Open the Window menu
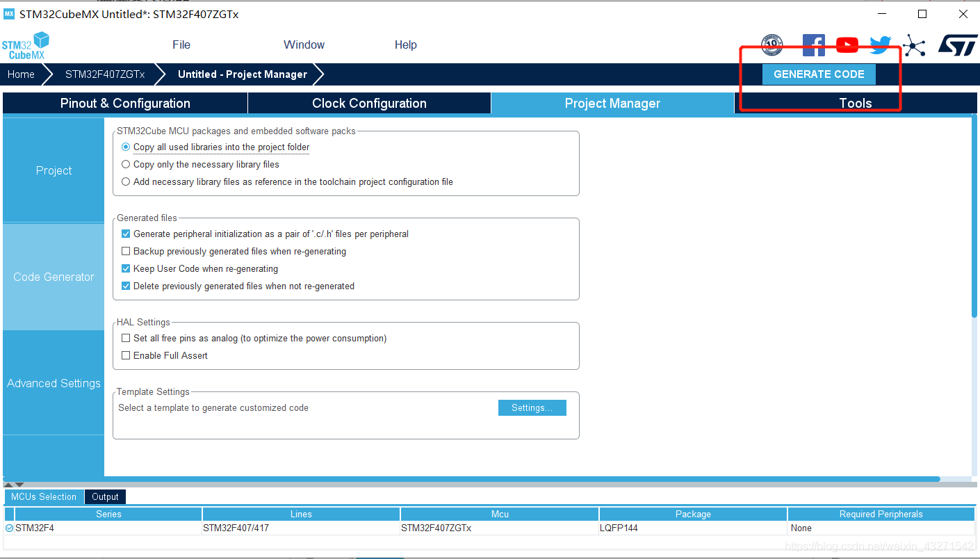Image resolution: width=980 pixels, height=559 pixels. [x=304, y=45]
